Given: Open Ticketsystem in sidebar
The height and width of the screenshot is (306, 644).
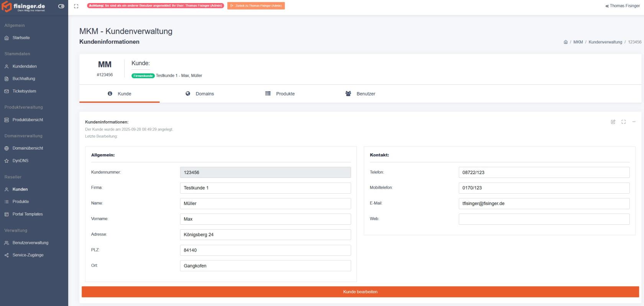Looking at the screenshot, I should (24, 91).
